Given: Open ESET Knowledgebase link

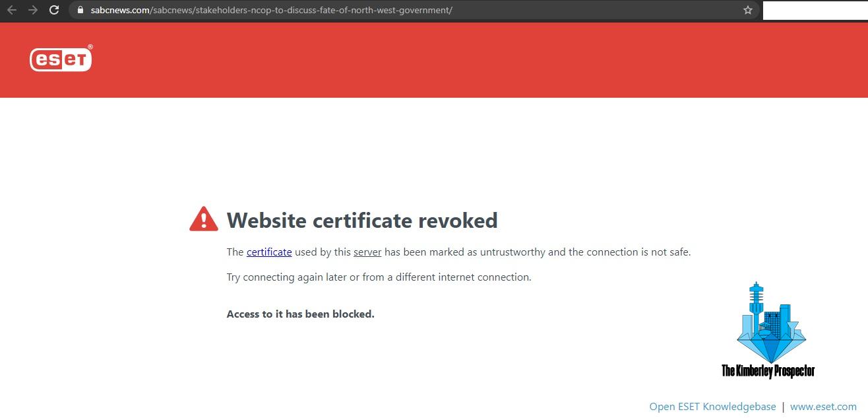Looking at the screenshot, I should click(x=712, y=407).
